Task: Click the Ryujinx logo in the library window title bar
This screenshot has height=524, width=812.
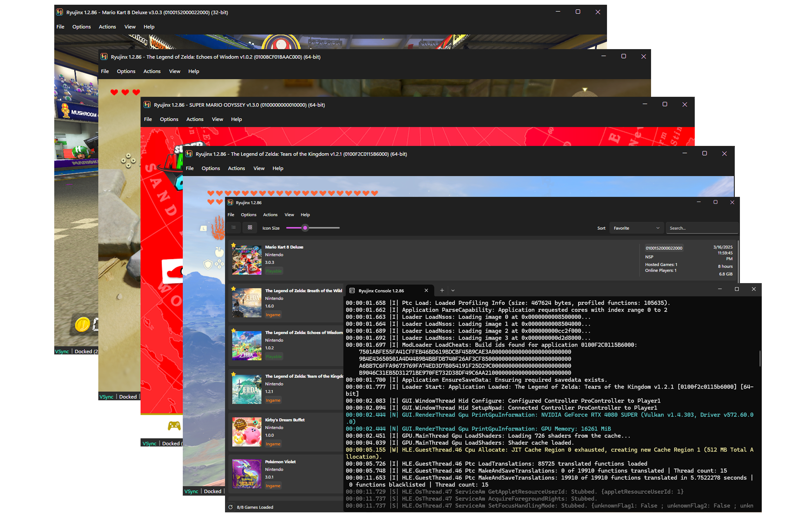Action: pos(230,203)
